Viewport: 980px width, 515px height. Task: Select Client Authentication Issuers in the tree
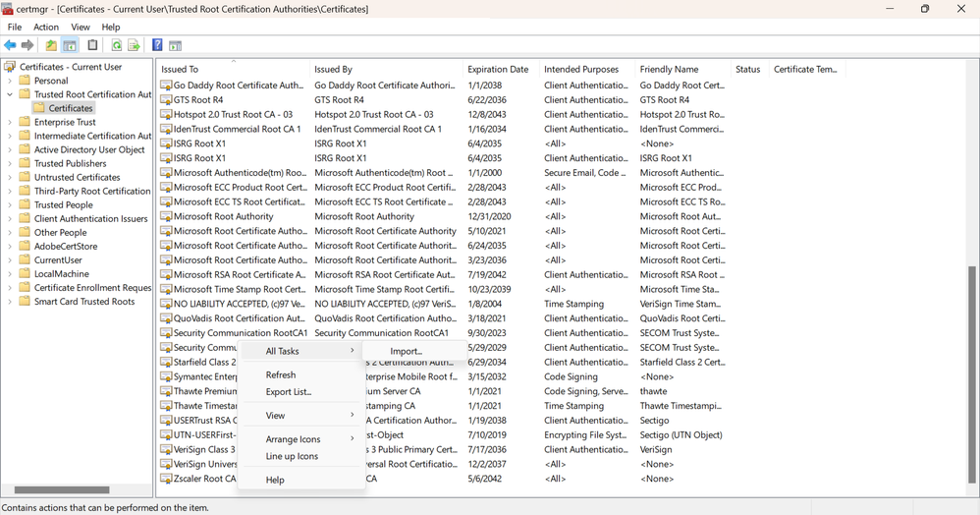point(90,218)
